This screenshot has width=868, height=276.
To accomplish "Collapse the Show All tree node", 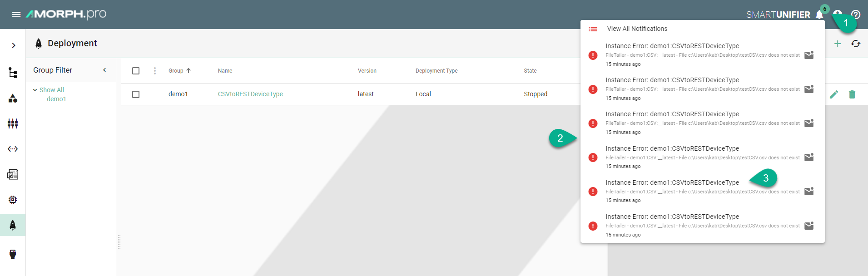I will point(35,90).
